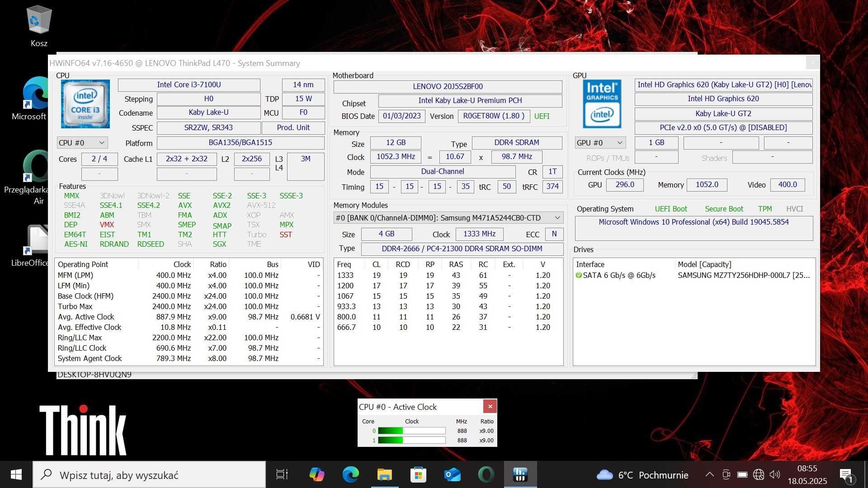Open the CPU #0 selector dropdown
868x488 pixels.
[x=82, y=143]
